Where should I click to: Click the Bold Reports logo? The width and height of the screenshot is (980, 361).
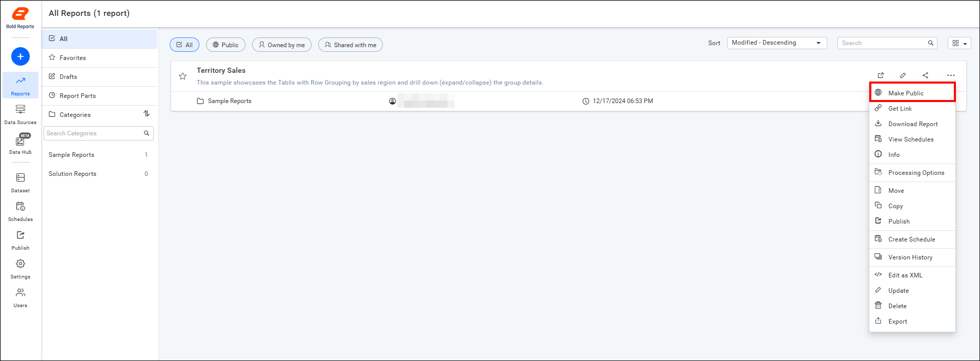(21, 18)
